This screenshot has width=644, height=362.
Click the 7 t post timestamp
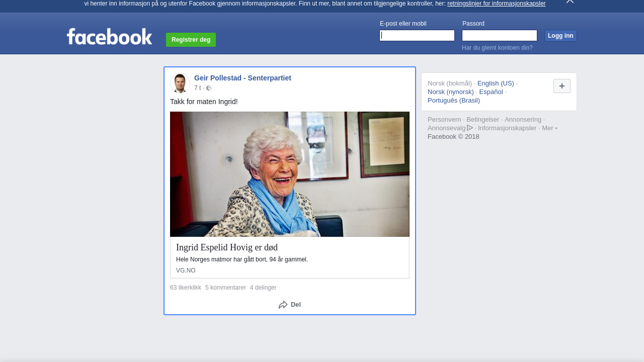(197, 88)
